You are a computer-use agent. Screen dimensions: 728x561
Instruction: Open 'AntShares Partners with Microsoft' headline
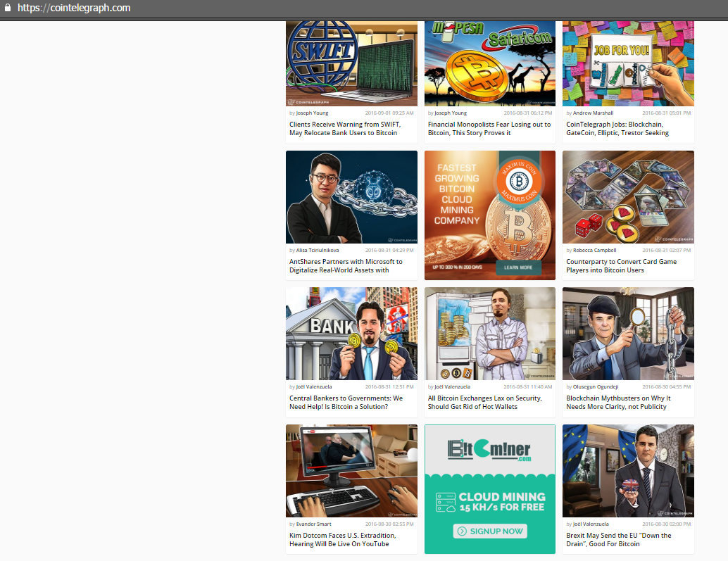(346, 266)
